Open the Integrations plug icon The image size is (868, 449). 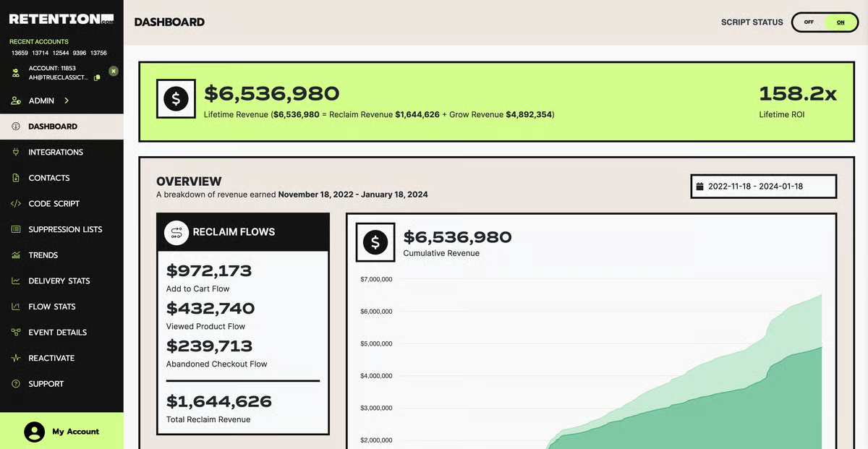[16, 152]
